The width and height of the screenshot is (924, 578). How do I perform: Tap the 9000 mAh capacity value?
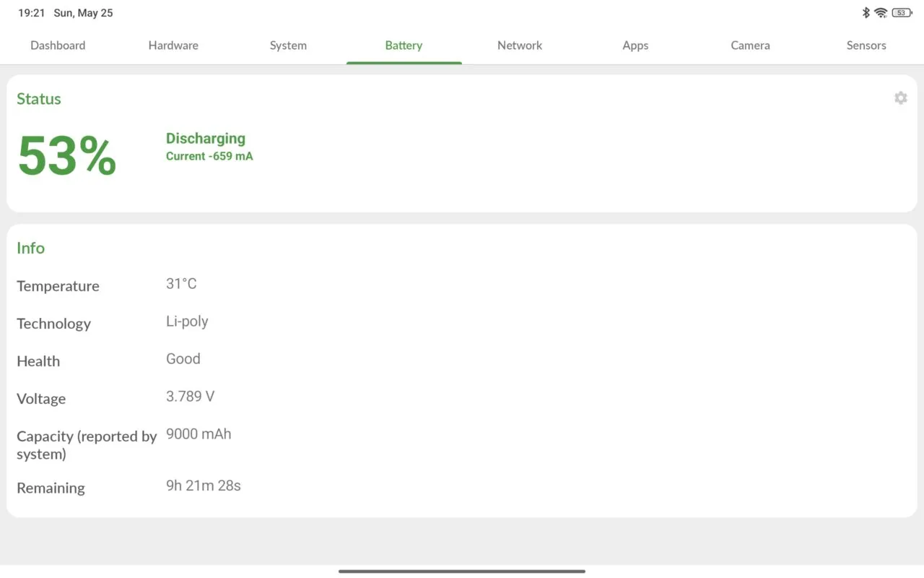point(199,434)
